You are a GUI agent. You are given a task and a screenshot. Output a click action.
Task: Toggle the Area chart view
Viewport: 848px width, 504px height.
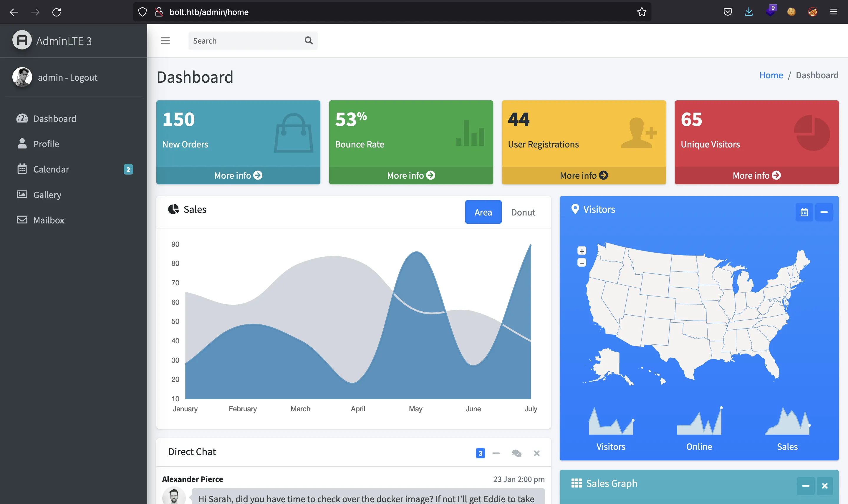coord(483,211)
